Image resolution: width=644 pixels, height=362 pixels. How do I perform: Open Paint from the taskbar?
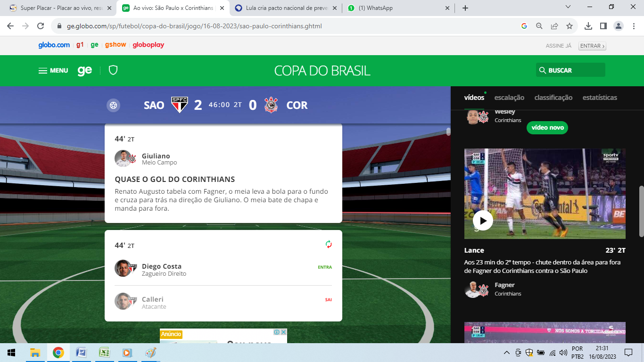pos(150,353)
